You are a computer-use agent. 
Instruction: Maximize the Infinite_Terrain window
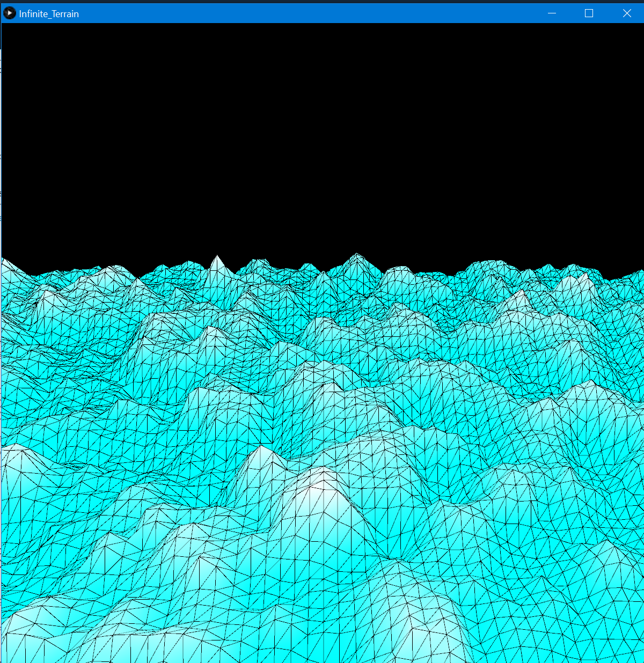[x=588, y=13]
